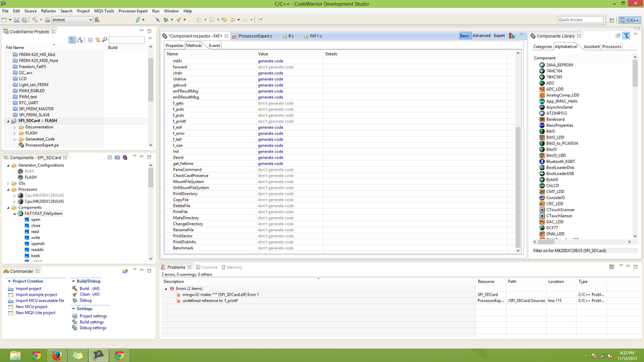Open the ProcessorExpert.c editor tab
The image size is (644, 362).
coord(255,36)
